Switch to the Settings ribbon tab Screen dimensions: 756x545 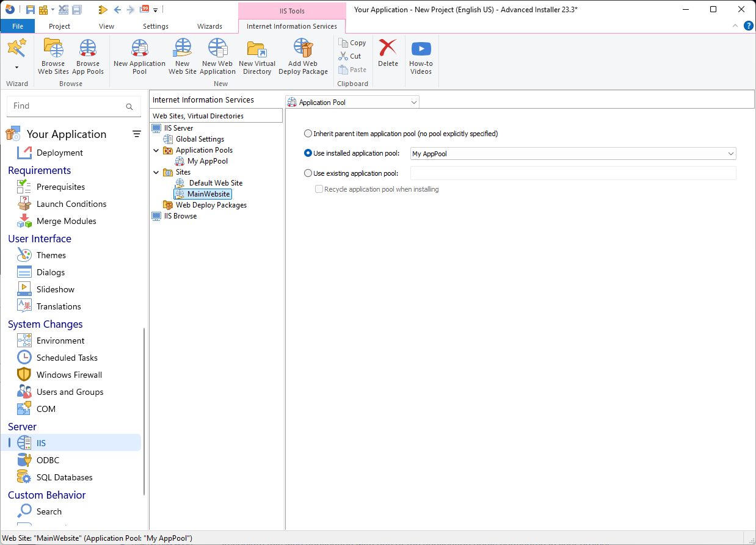[156, 26]
